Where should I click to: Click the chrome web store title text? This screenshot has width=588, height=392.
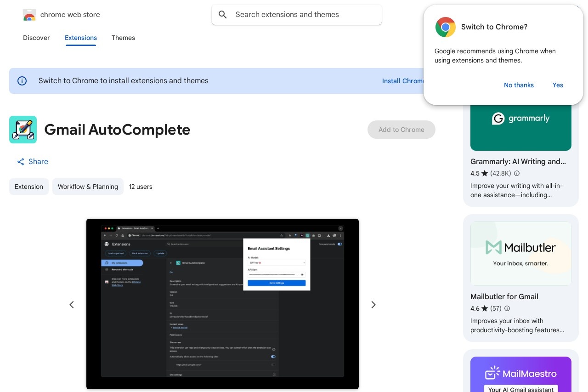70,15
